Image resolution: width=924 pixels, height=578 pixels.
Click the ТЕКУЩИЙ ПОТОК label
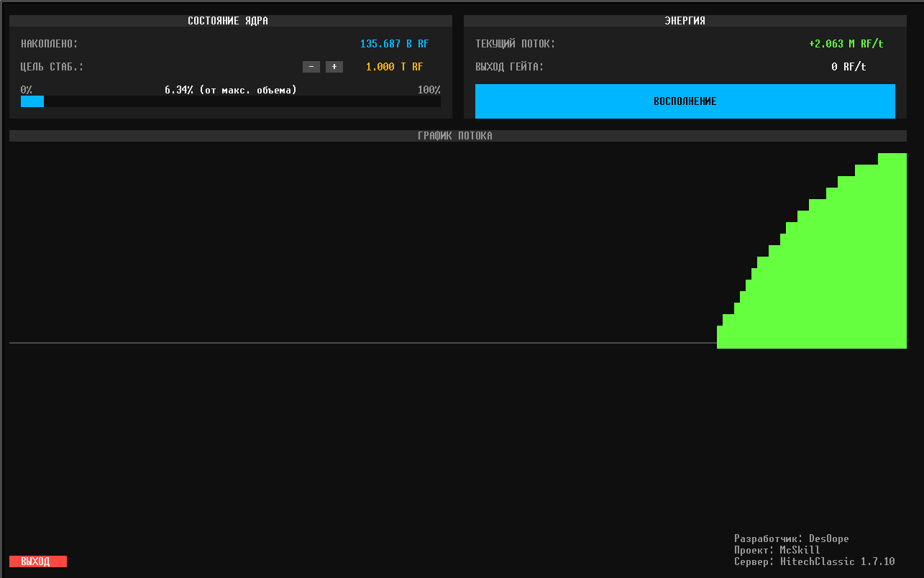tap(516, 44)
